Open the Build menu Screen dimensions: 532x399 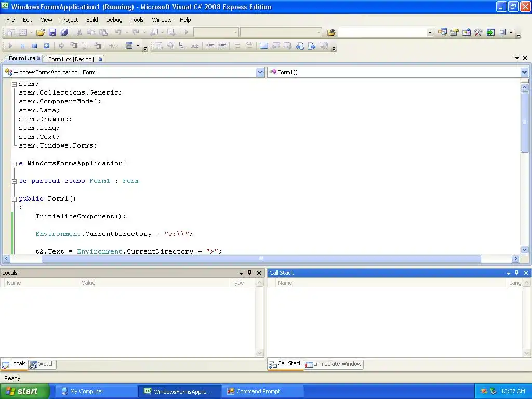click(92, 20)
